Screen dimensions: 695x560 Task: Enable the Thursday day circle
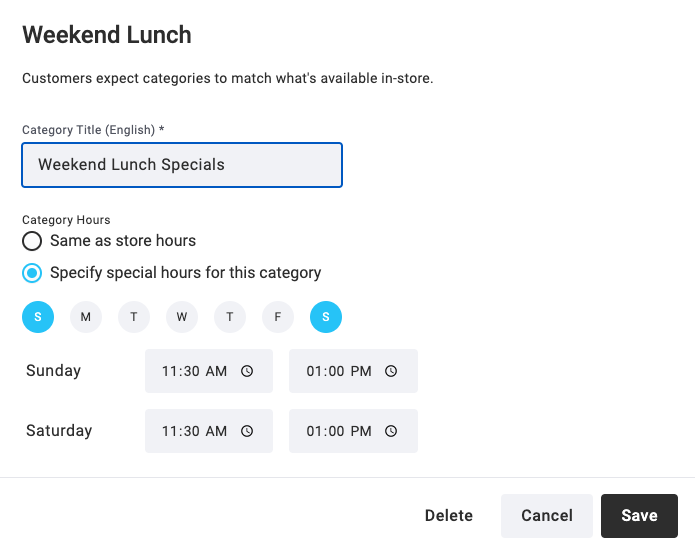pos(230,317)
